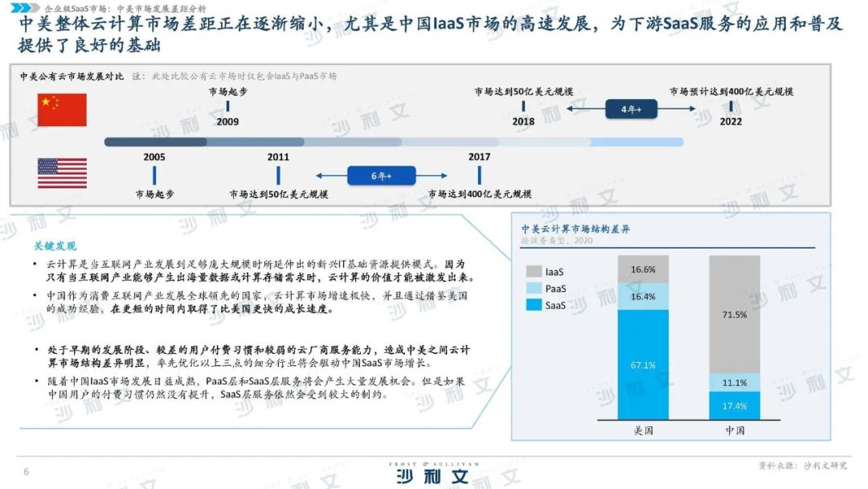Click the light blue PaaS legend swatch
868x489 pixels.
533,289
